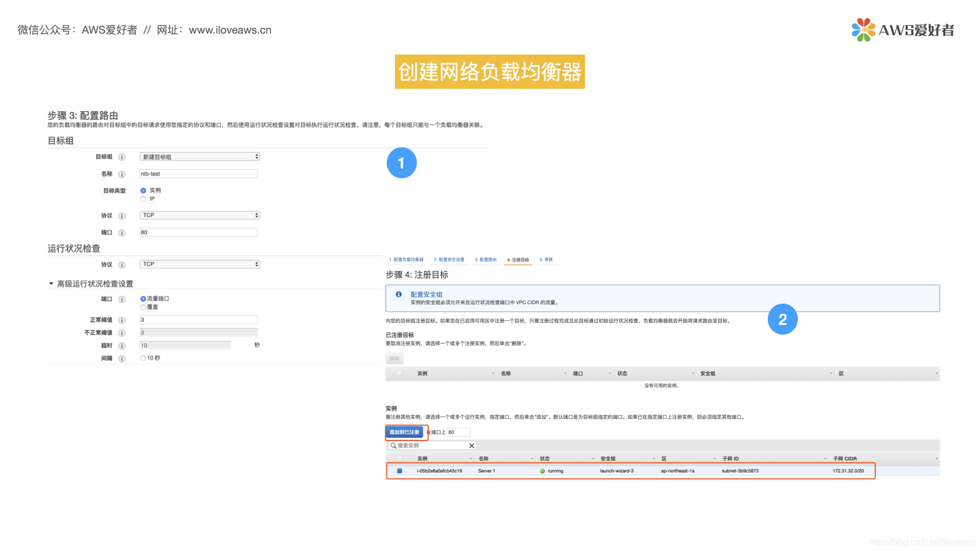The height and width of the screenshot is (551, 980).
Task: Go to the 1. 配置负载均衡器 step tab
Action: click(406, 260)
